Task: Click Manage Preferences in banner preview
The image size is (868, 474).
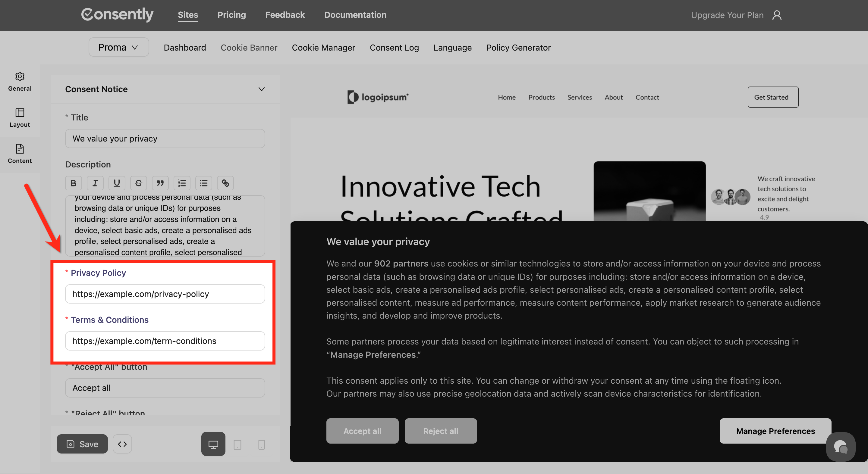Action: [x=775, y=431]
